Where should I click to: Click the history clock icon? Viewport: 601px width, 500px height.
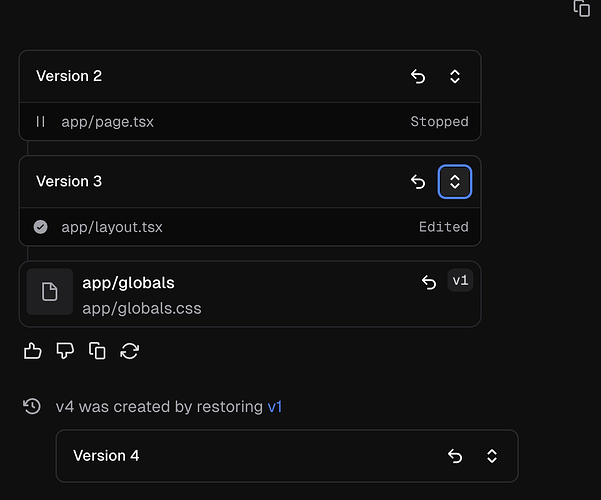coord(32,406)
